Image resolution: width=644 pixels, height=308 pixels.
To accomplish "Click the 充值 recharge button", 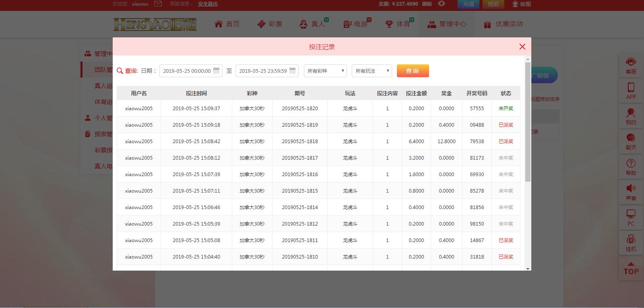I will (468, 4).
